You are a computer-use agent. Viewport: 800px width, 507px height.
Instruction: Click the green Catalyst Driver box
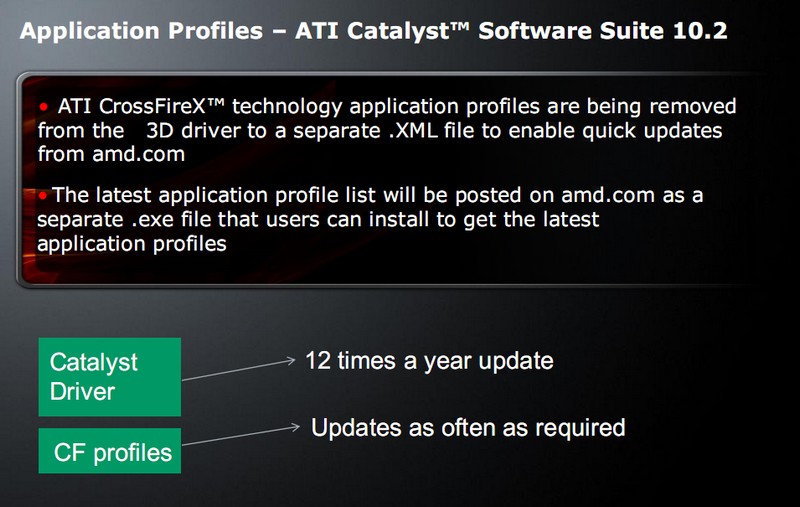[110, 377]
